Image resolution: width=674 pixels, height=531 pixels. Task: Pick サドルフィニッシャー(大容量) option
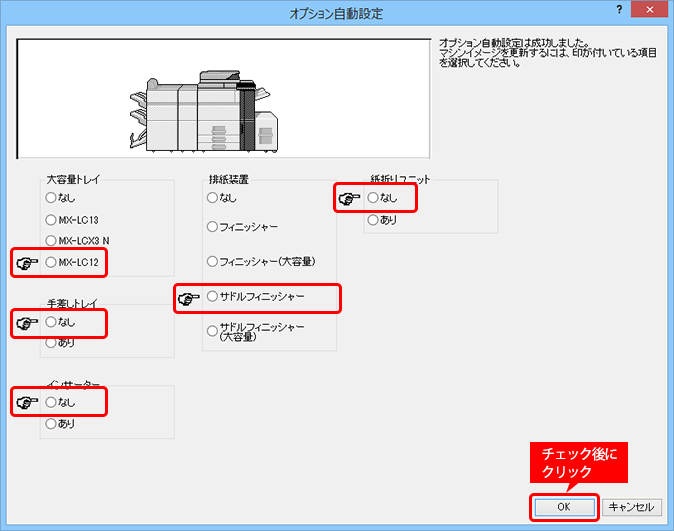[212, 331]
